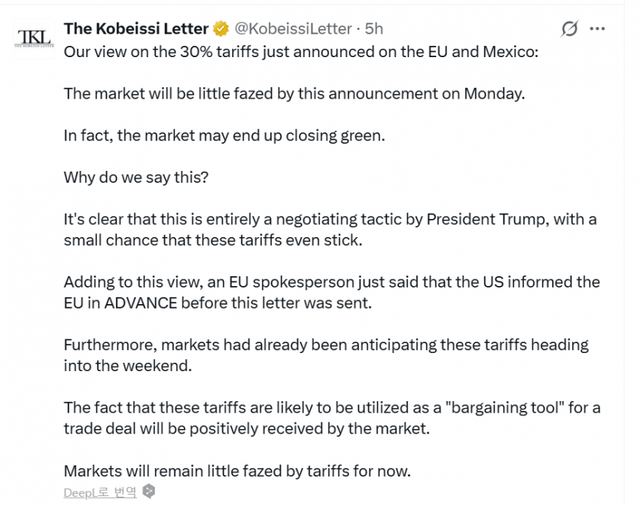Screen dimensions: 640x505
Task: Click the paragraph mentioning President Trump
Action: (x=330, y=229)
